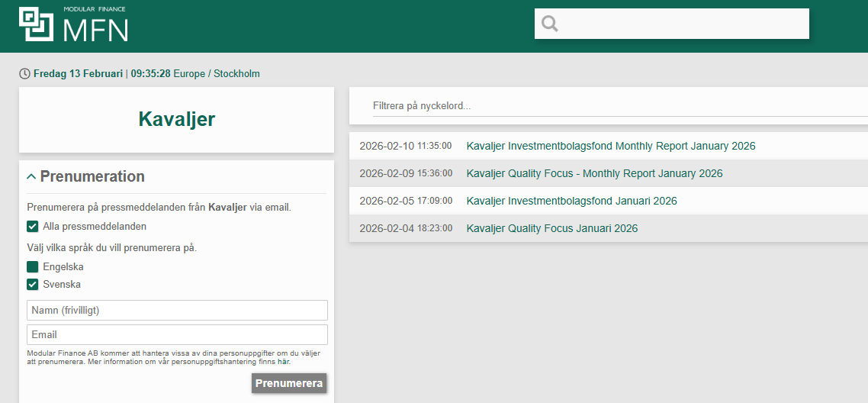The height and width of the screenshot is (403, 868).
Task: Uncheck the Svenska language checkbox
Action: [33, 285]
